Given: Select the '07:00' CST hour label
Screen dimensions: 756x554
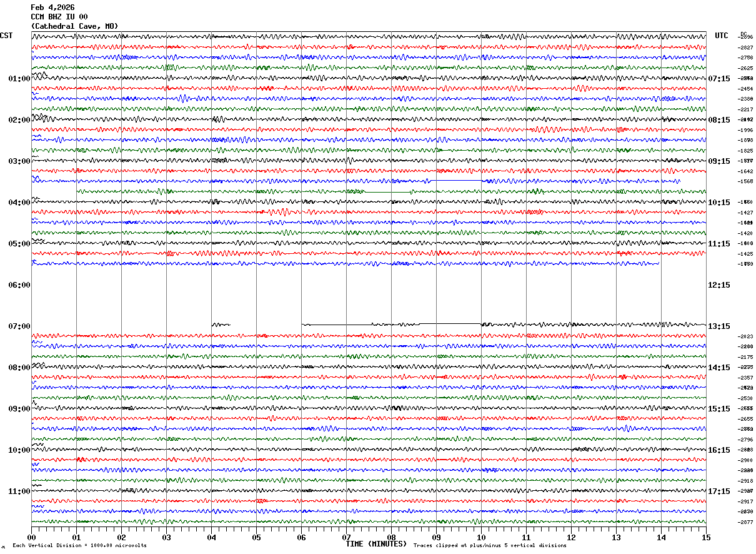Looking at the screenshot, I should click(x=19, y=326).
